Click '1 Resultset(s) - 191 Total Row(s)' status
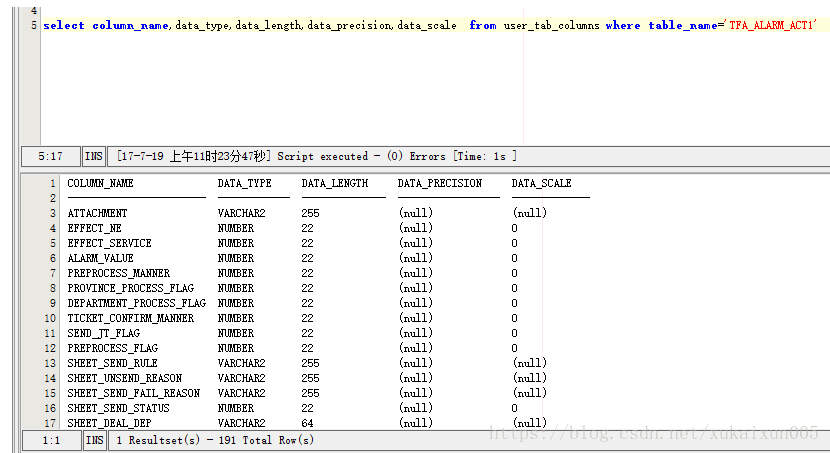The image size is (830, 453). pyautogui.click(x=215, y=440)
